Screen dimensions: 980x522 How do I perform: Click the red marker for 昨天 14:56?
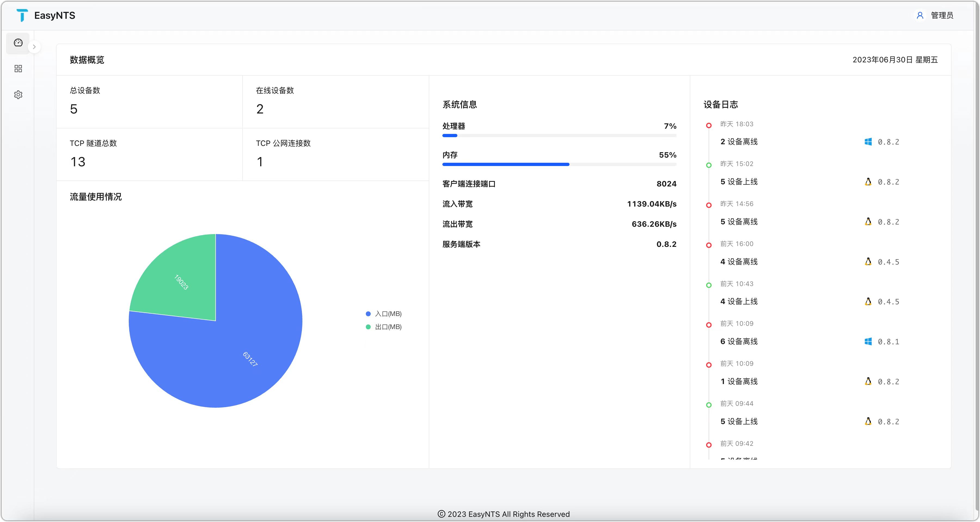(709, 205)
